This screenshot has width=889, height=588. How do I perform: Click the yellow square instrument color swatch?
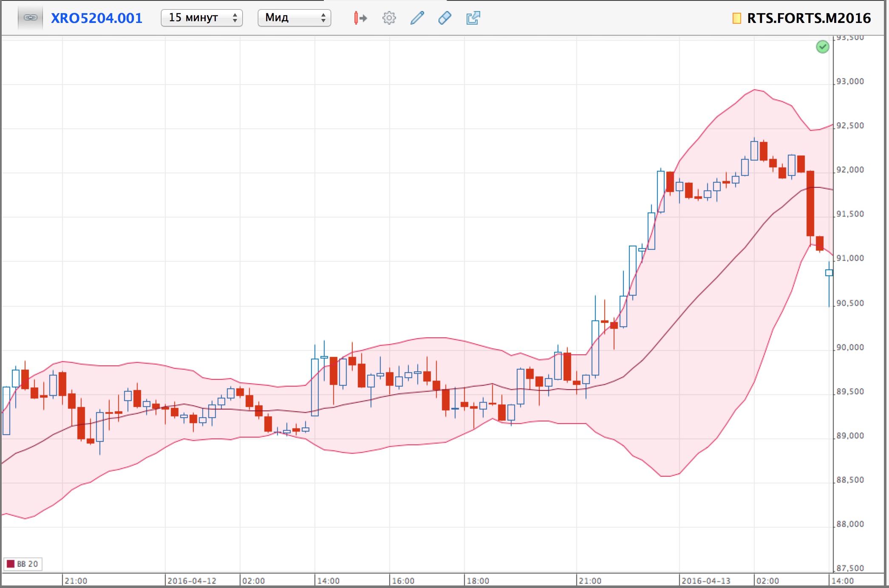point(736,18)
